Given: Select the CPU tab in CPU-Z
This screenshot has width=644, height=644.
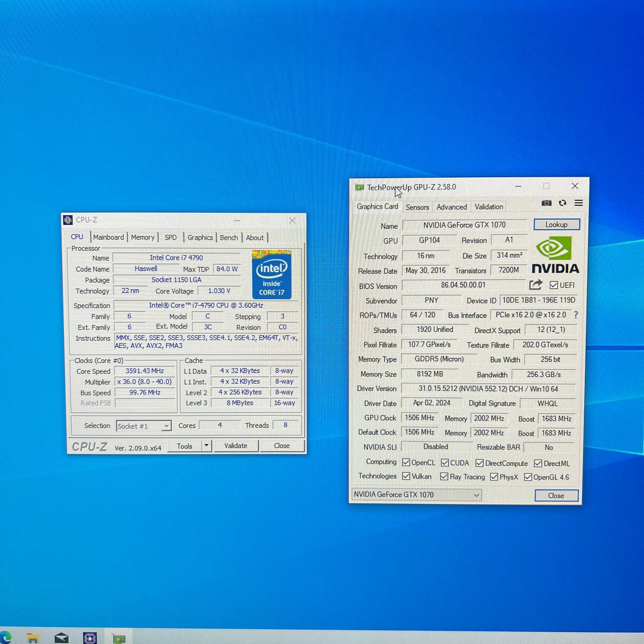Looking at the screenshot, I should tap(77, 237).
